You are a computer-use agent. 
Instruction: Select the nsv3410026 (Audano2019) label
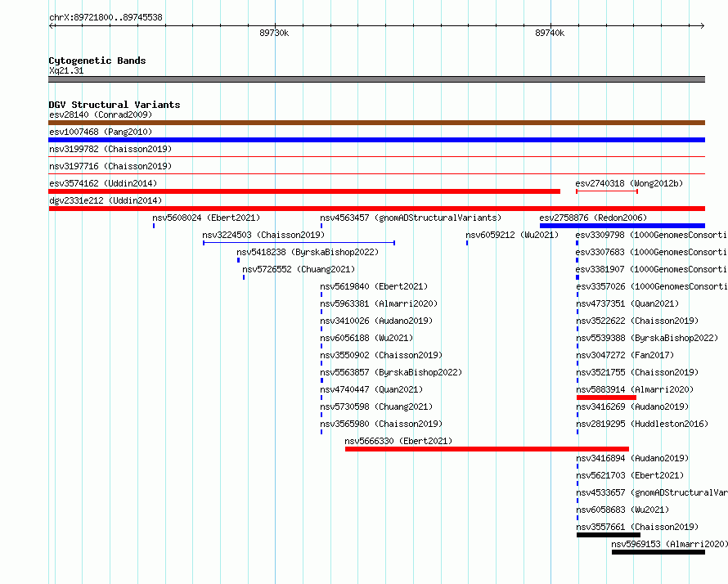click(376, 321)
